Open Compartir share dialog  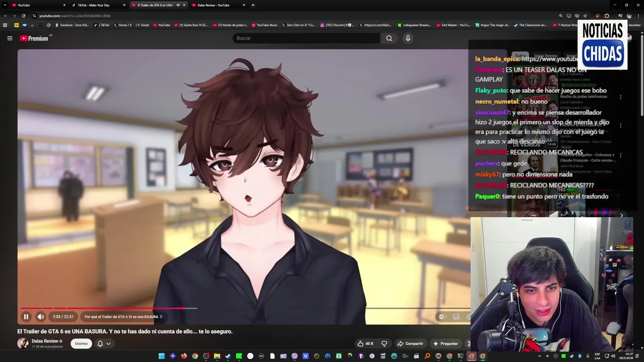tap(410, 343)
